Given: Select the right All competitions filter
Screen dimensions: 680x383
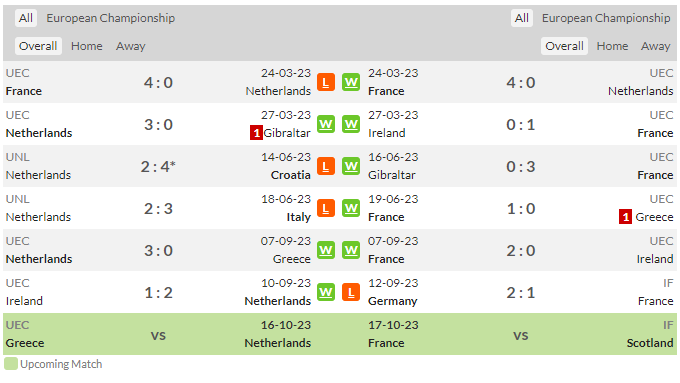Looking at the screenshot, I should pyautogui.click(x=522, y=18).
